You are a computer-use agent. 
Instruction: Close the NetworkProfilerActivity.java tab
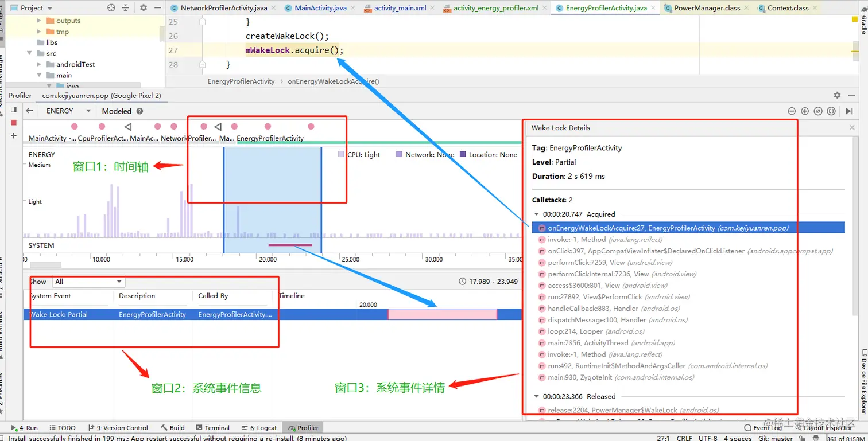point(273,8)
